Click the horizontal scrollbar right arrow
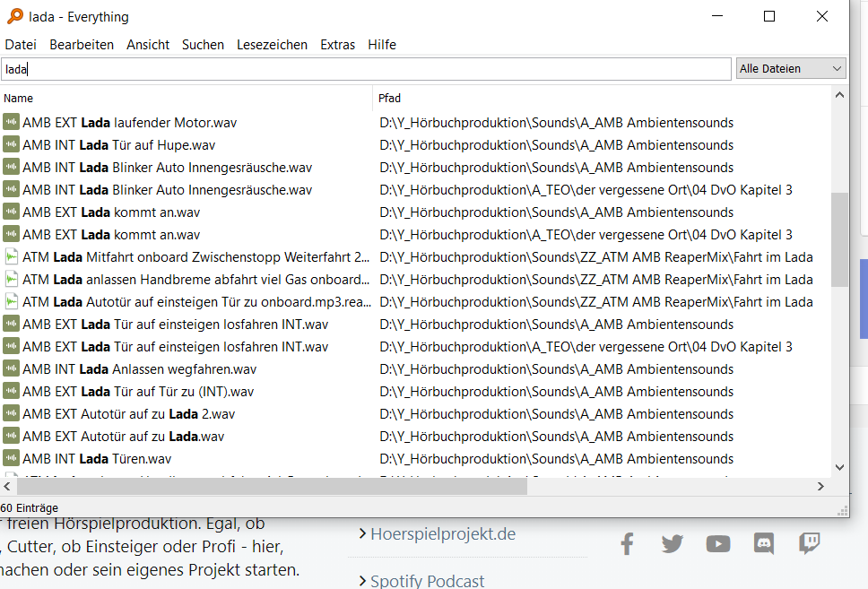Image resolution: width=868 pixels, height=589 pixels. pyautogui.click(x=821, y=487)
